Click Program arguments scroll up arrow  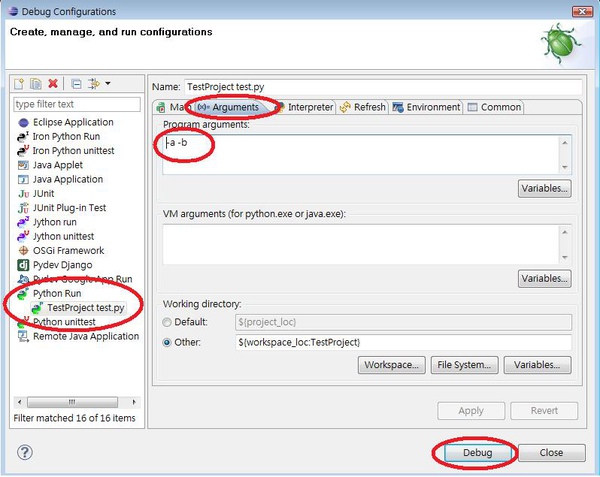pyautogui.click(x=565, y=143)
